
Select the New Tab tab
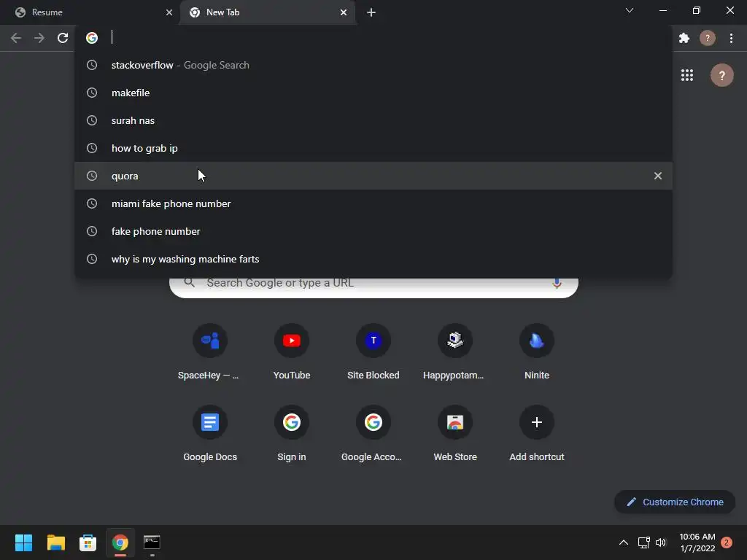coord(268,12)
